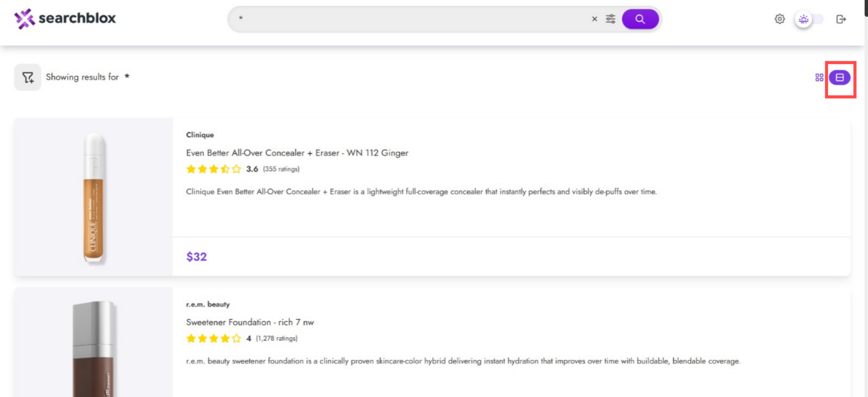Click the logout icon
Viewport: 868px width, 397px height.
click(841, 20)
